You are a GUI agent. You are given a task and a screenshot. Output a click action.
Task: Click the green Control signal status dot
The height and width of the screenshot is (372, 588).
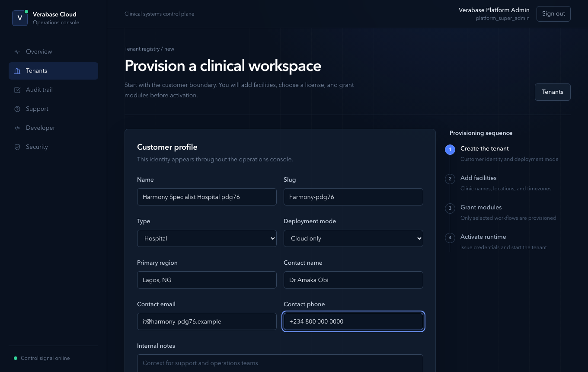pos(16,358)
